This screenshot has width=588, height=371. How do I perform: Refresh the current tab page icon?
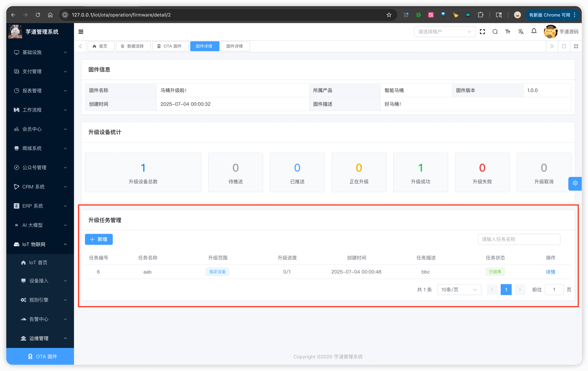click(x=564, y=46)
